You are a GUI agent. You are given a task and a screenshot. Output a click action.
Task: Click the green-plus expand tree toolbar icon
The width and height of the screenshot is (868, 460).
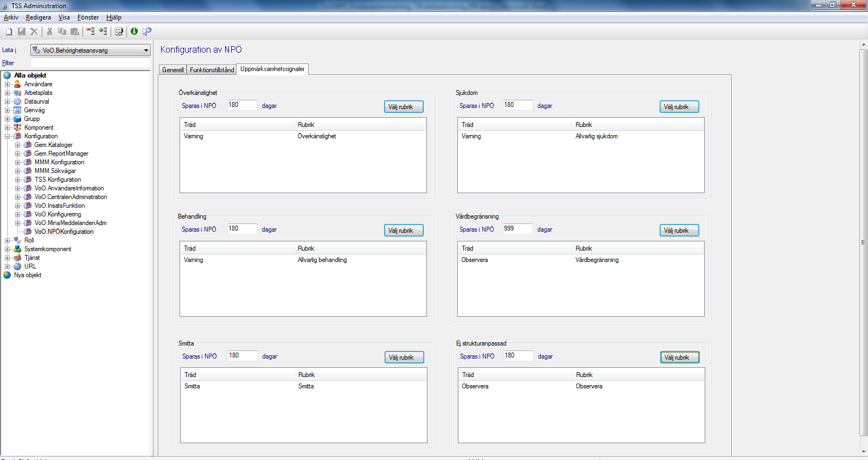[x=103, y=31]
